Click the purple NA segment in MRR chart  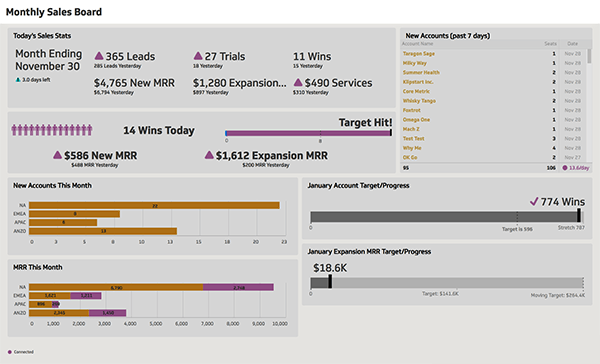point(238,287)
